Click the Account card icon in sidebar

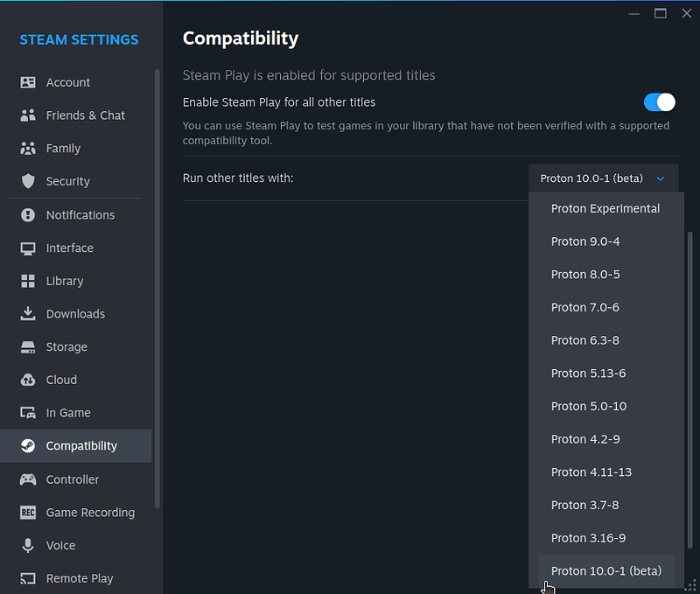pyautogui.click(x=28, y=82)
